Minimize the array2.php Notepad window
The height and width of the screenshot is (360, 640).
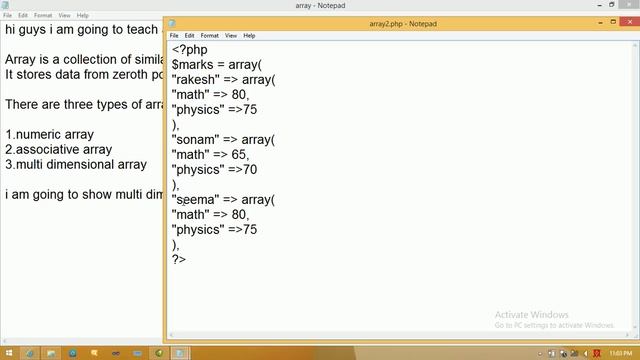click(600, 23)
